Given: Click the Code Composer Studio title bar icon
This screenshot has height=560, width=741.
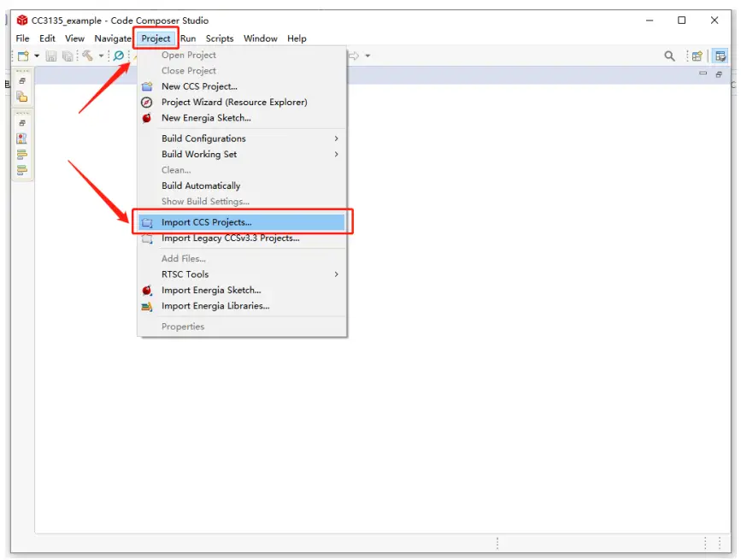Looking at the screenshot, I should pyautogui.click(x=21, y=21).
